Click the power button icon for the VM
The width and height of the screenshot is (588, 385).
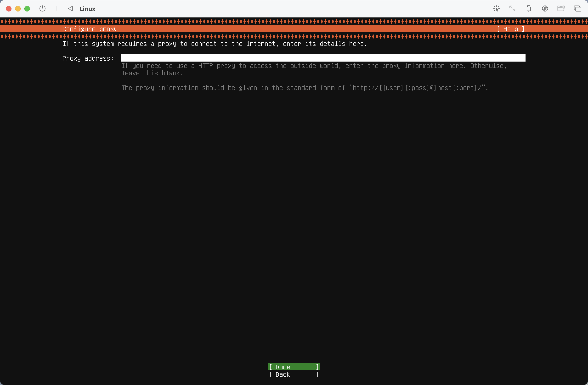point(42,9)
